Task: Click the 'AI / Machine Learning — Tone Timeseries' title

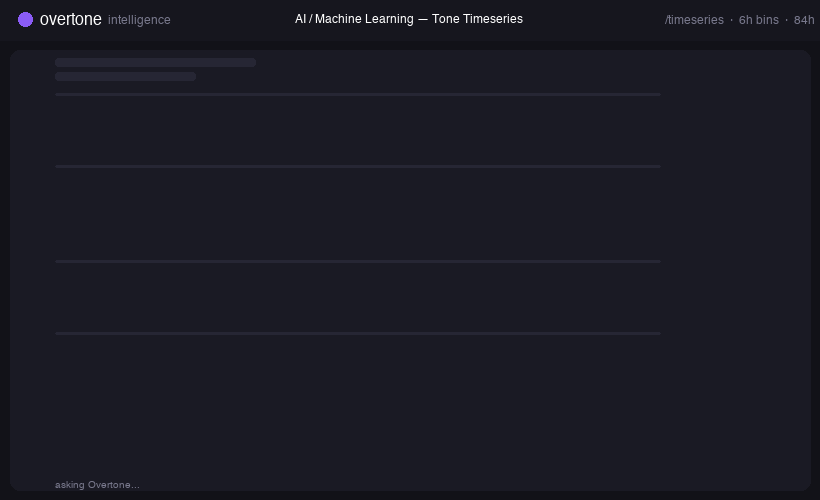Action: (409, 19)
